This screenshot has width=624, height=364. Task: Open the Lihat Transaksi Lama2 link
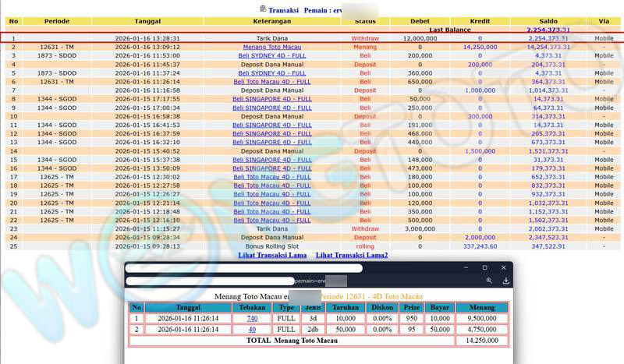351,255
